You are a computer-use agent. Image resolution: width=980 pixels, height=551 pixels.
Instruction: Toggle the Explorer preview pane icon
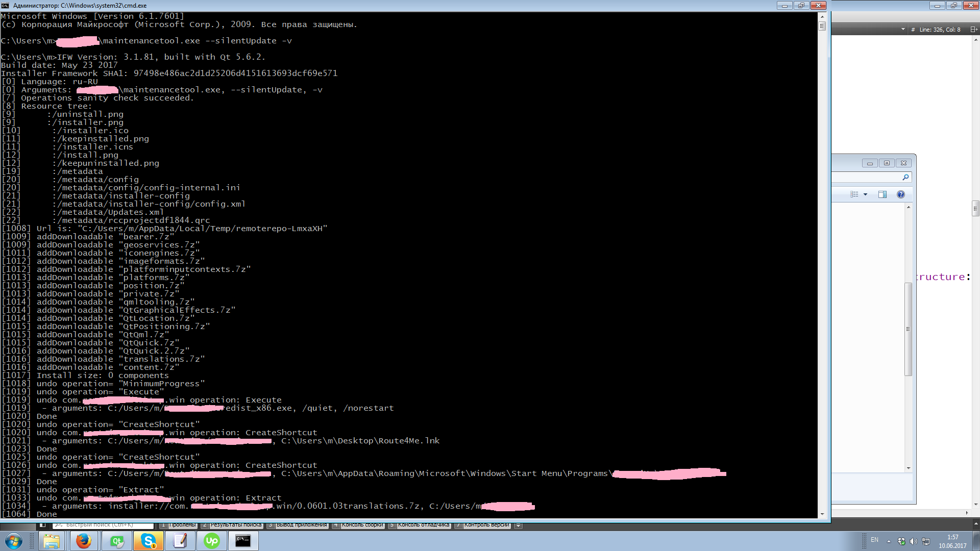[882, 194]
